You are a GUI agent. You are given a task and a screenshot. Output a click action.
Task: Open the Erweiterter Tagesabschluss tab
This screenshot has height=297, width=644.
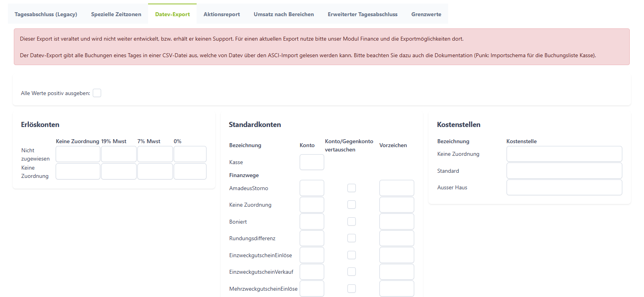coord(362,14)
